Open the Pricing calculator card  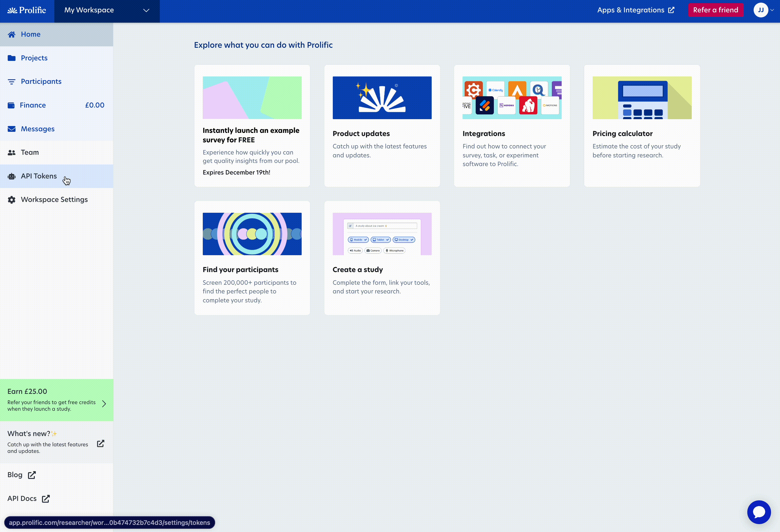tap(642, 126)
